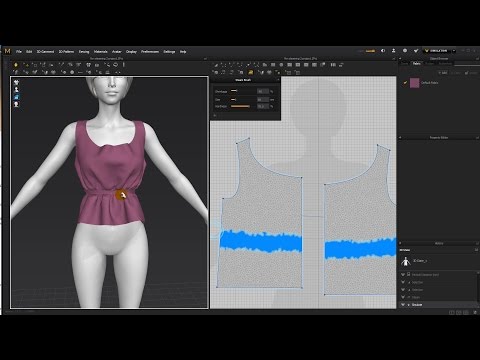The width and height of the screenshot is (480, 360).
Task: Open the Edit menu
Action: [29, 52]
